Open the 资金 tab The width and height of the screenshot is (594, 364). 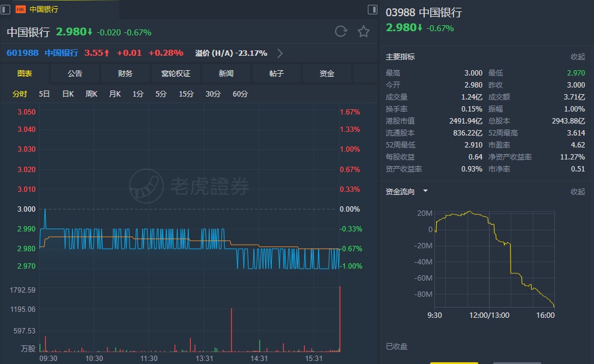327,74
